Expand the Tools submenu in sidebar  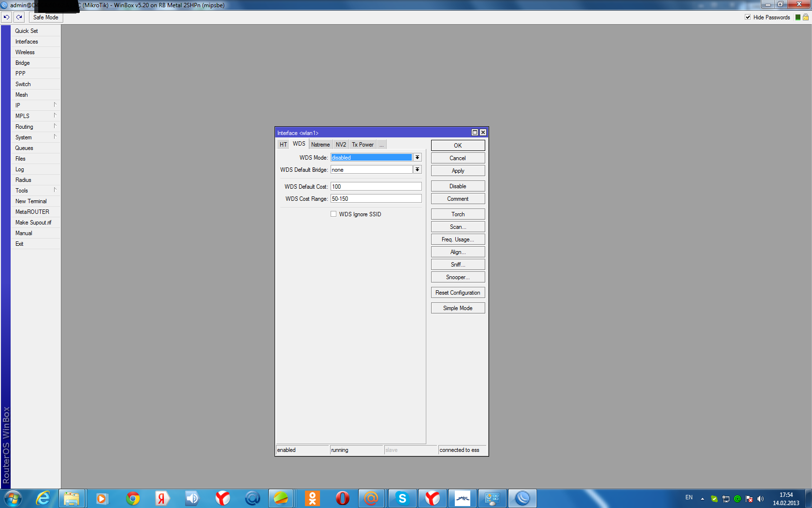35,190
